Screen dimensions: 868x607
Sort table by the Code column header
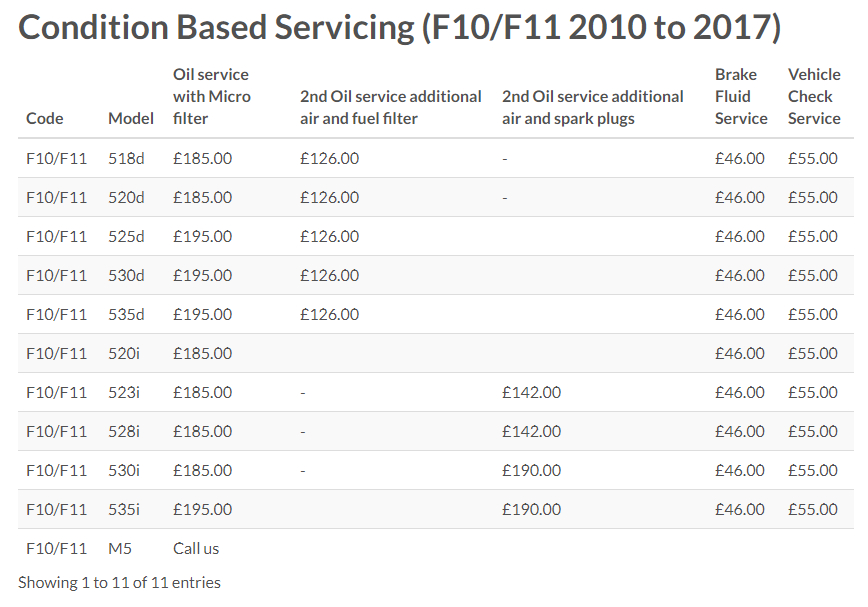click(x=45, y=118)
